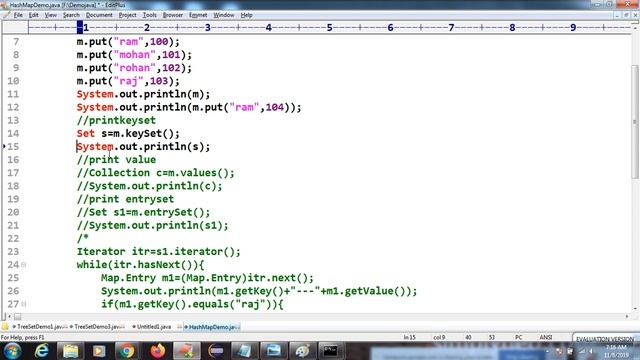This screenshot has height=360, width=640.
Task: Open the Edit menu
Action: (x=33, y=15)
